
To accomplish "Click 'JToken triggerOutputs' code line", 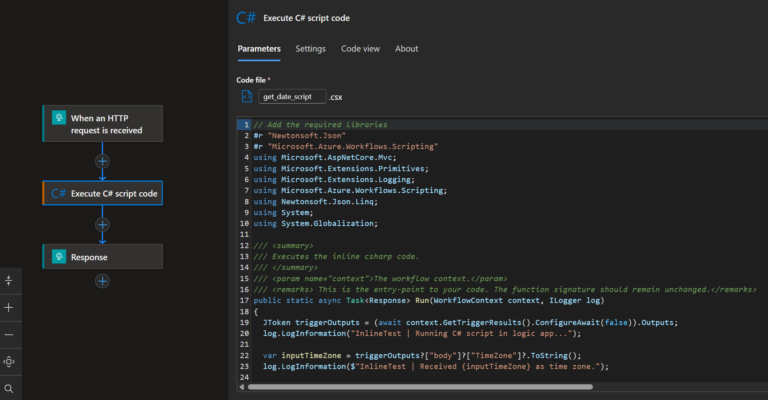I will [471, 322].
